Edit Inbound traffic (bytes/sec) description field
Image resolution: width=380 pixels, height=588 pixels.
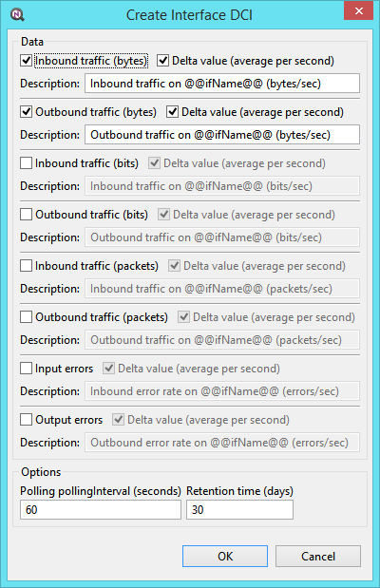[x=222, y=84]
